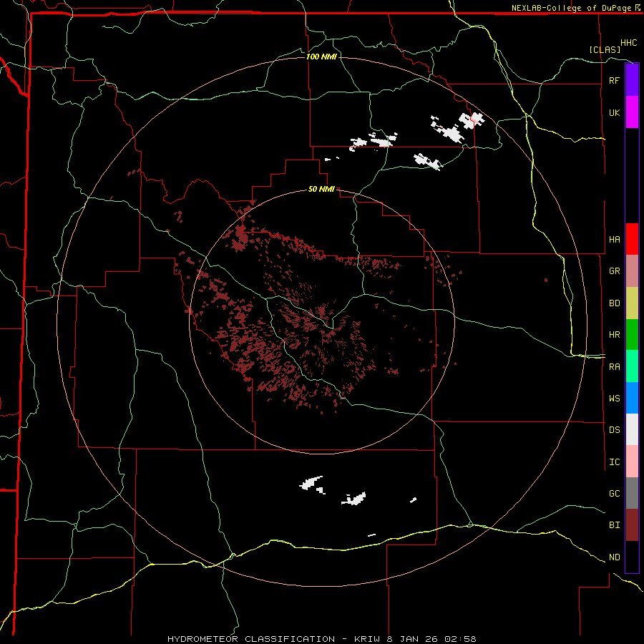644x644 pixels.
Task: Click the UK legend label
Action: pyautogui.click(x=614, y=112)
